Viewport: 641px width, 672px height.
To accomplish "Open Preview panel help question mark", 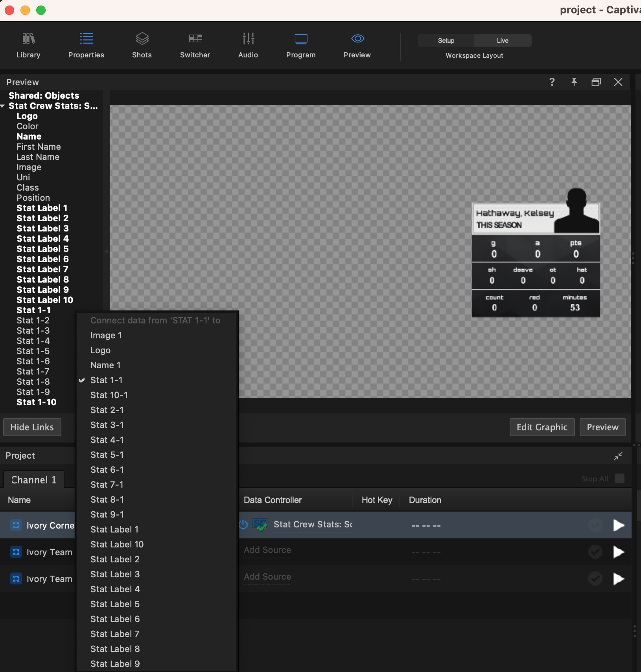I will (x=552, y=82).
